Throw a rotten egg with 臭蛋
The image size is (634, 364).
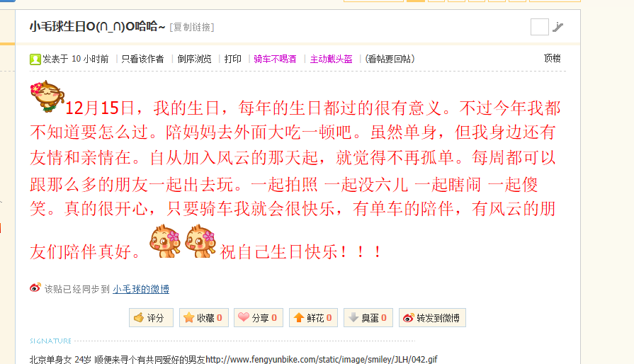coord(368,317)
